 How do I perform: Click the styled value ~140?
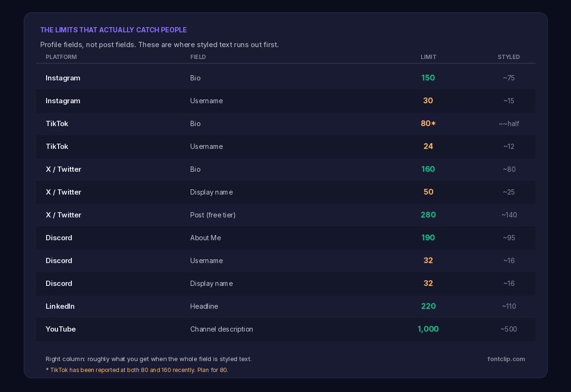pos(509,215)
